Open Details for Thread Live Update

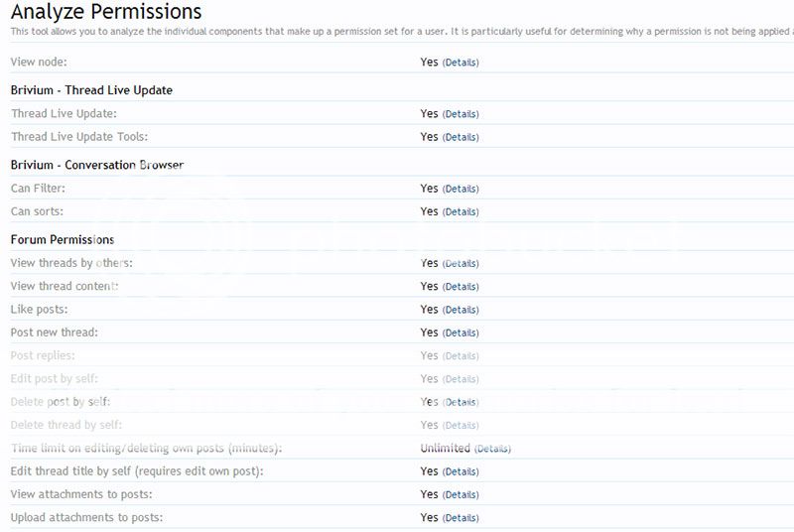click(461, 114)
